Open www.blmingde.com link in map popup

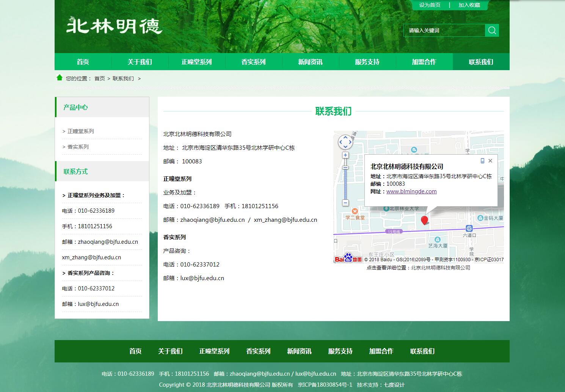(x=411, y=191)
